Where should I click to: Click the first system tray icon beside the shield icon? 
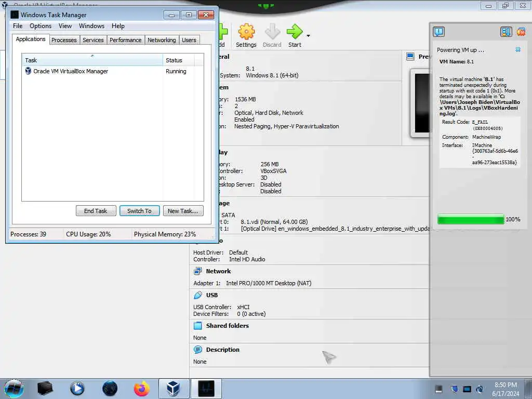(438, 389)
